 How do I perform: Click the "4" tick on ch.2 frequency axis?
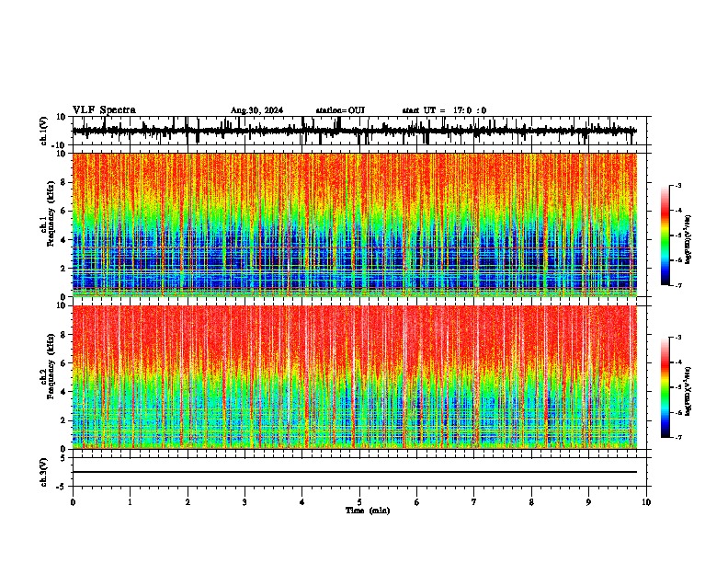[63, 392]
